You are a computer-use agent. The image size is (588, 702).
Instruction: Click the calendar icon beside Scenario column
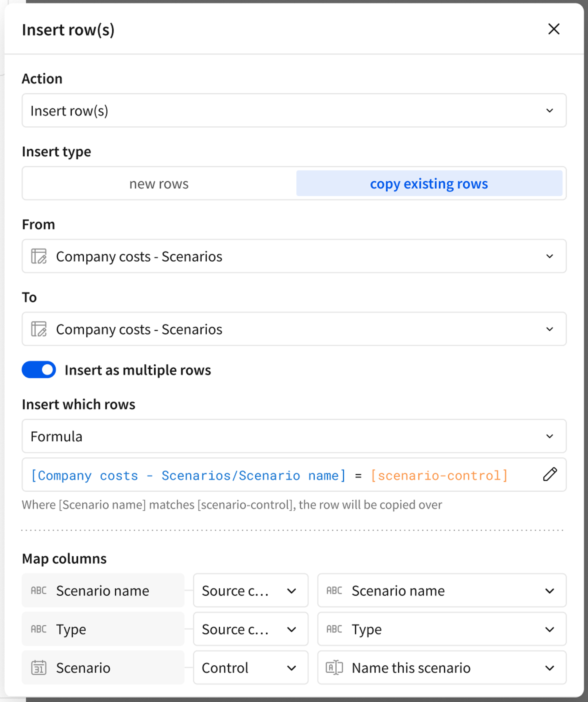[39, 668]
